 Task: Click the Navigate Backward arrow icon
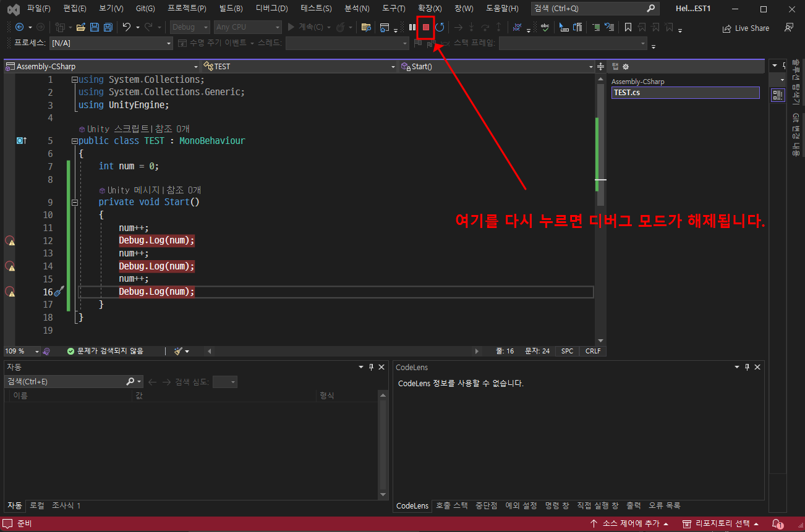click(19, 27)
